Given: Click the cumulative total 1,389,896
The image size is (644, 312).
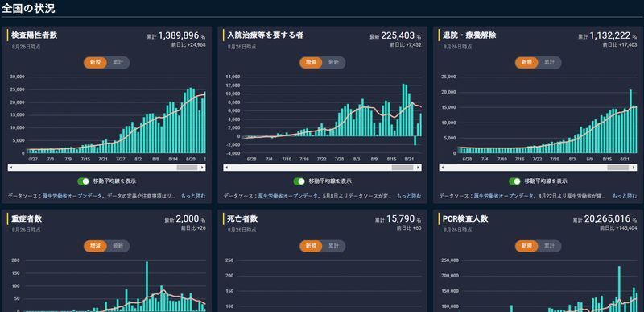Looking at the screenshot, I should (x=178, y=35).
